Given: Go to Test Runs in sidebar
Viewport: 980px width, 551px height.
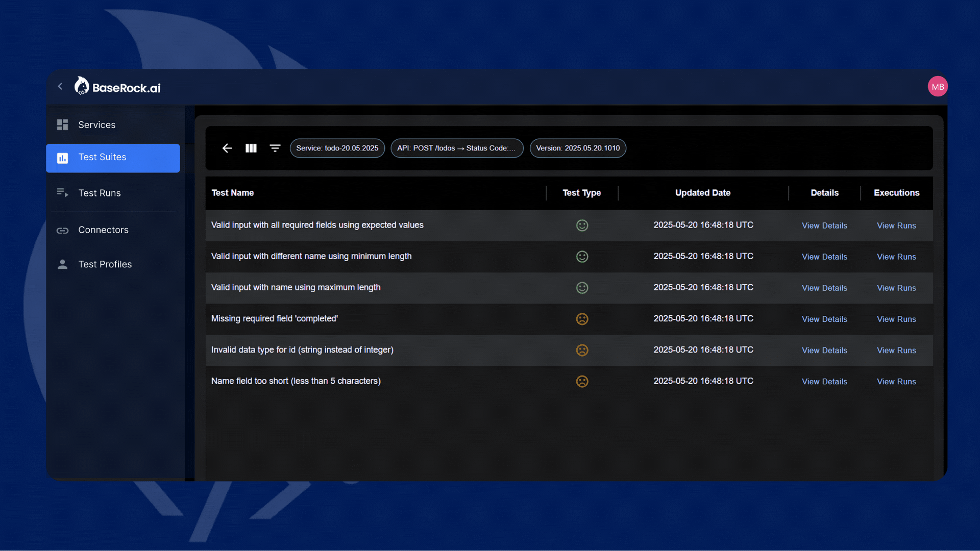Looking at the screenshot, I should pyautogui.click(x=100, y=193).
